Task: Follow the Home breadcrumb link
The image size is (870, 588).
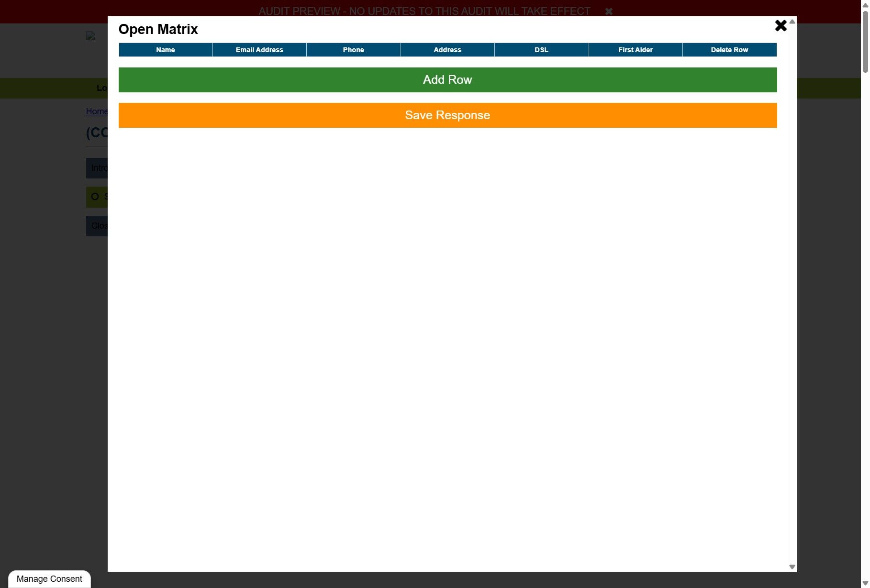Action: (x=97, y=111)
